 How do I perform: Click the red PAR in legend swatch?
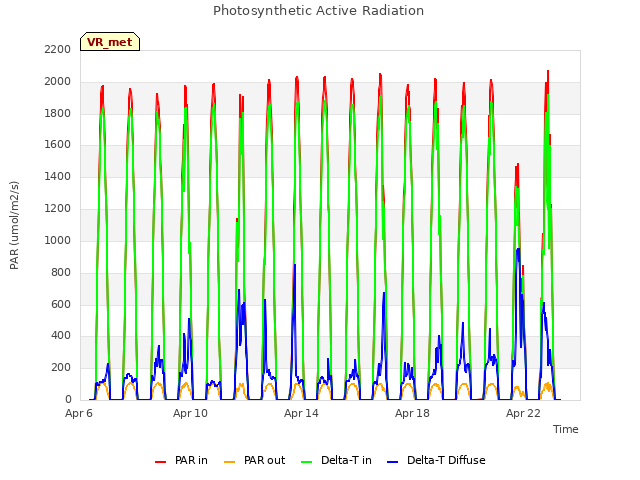point(160,462)
